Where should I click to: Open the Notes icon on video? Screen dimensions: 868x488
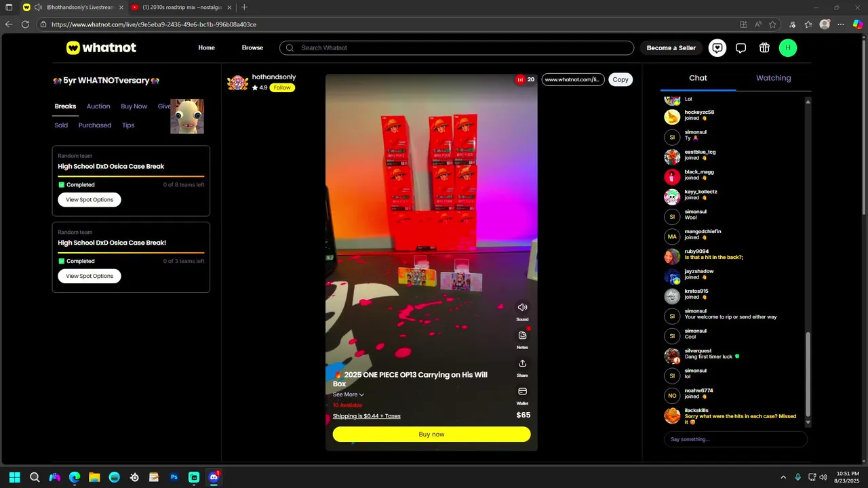(522, 335)
